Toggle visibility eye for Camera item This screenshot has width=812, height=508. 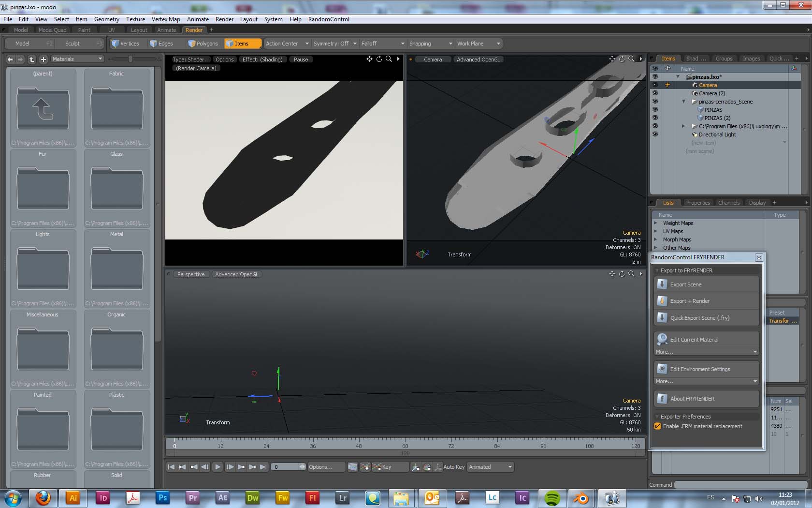655,85
